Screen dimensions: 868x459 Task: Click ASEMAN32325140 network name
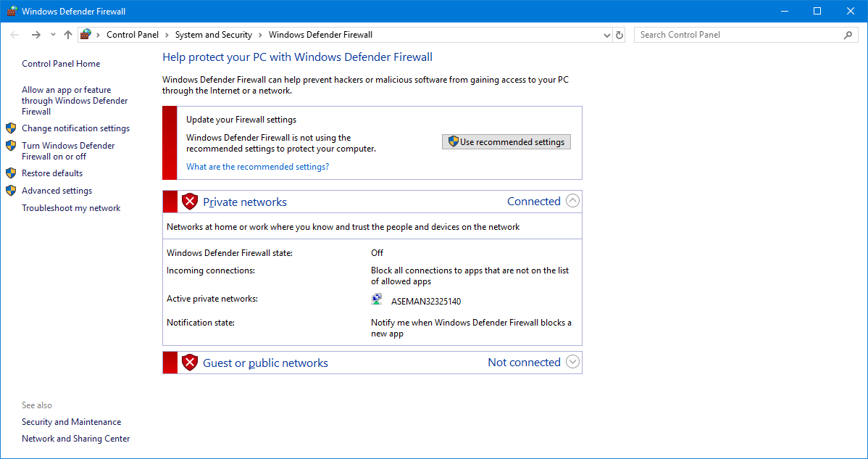coord(426,302)
